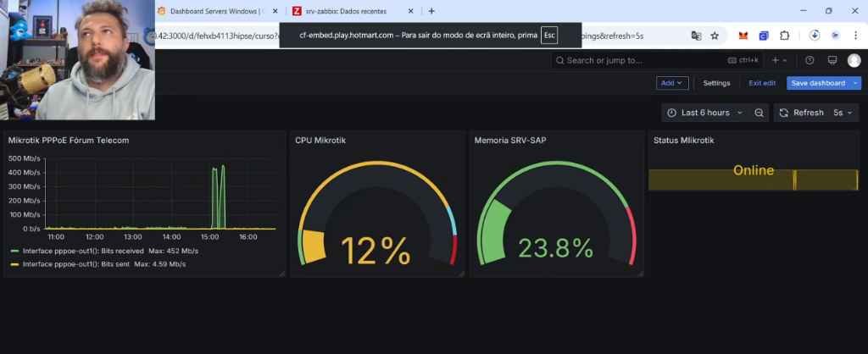Screen dimensions: 868x354
Task: Click the 23.8% memory gauge value
Action: pyautogui.click(x=556, y=248)
